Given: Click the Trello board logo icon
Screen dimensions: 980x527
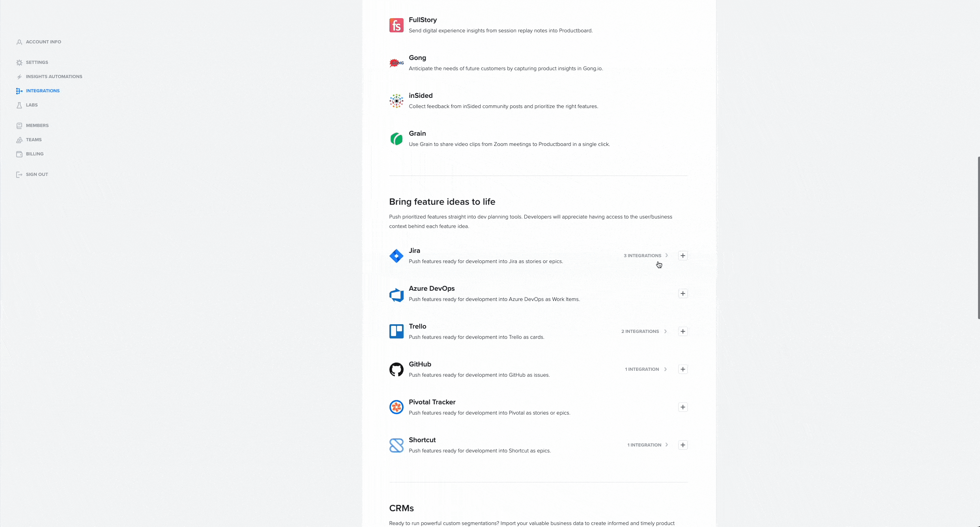Looking at the screenshot, I should (x=396, y=331).
